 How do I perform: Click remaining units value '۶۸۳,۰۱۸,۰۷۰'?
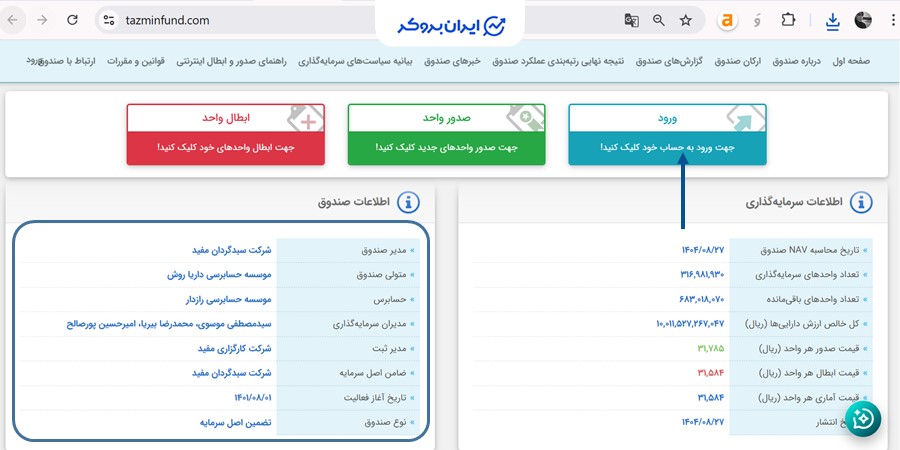(701, 300)
